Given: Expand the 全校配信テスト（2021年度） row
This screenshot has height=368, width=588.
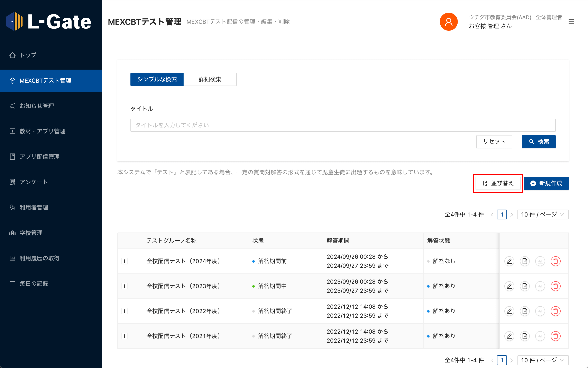Looking at the screenshot, I should pos(125,336).
